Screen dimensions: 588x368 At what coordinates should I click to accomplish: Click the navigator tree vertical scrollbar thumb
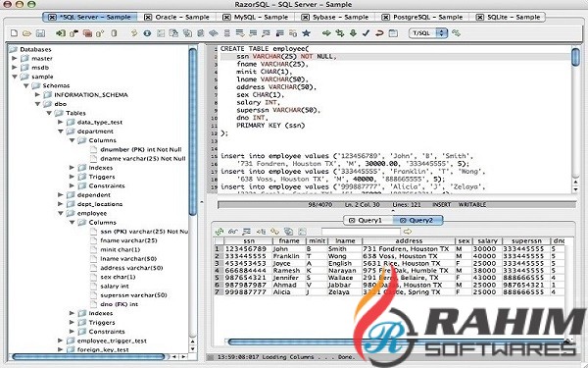click(193, 131)
